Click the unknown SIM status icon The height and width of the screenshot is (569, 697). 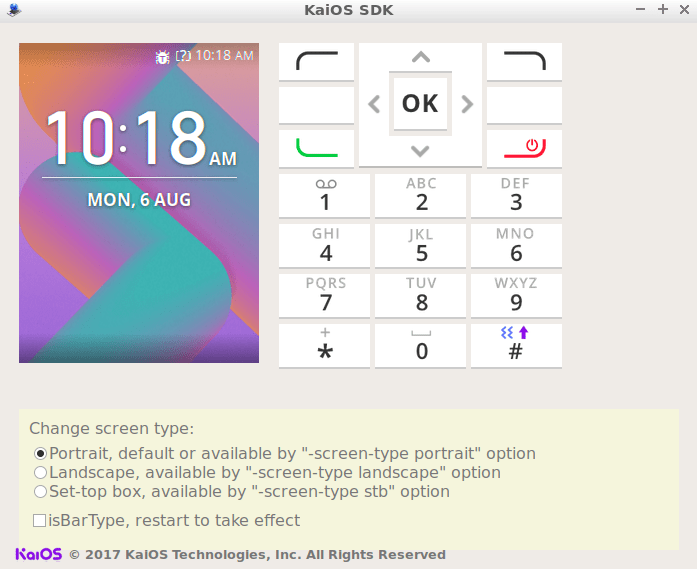point(183,56)
